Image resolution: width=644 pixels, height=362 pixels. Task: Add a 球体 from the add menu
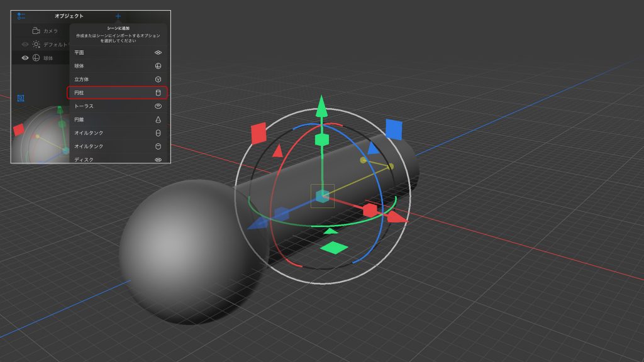[118, 66]
